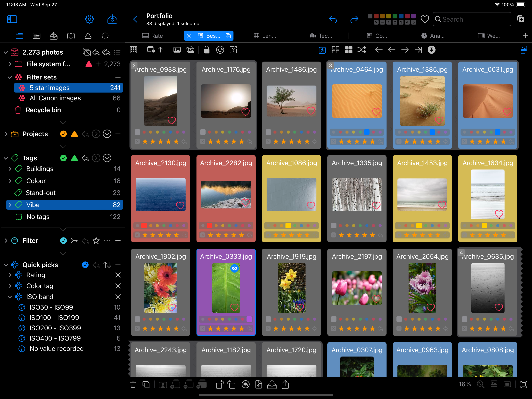
Task: Show the large four-tile grid view
Action: point(349,50)
